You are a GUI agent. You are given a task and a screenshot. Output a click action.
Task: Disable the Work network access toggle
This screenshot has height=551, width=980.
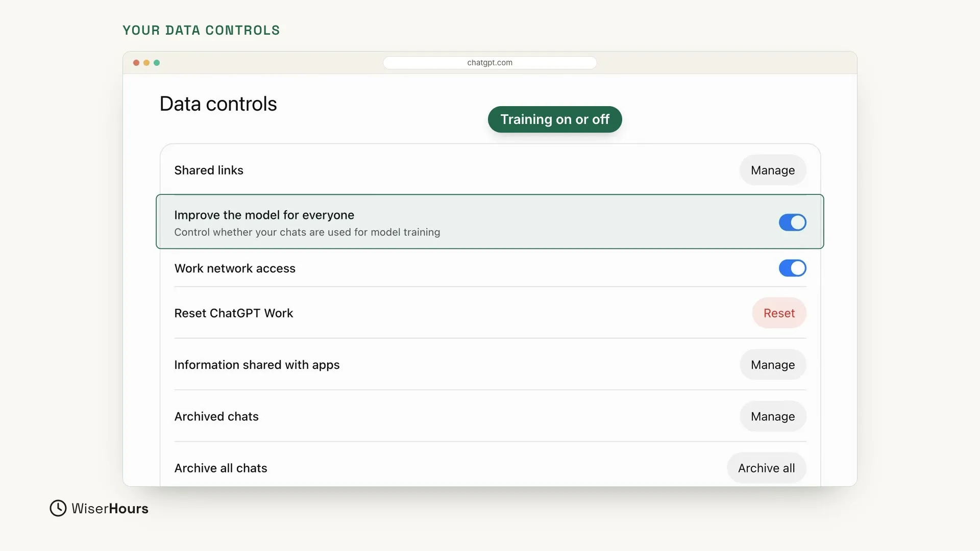pos(792,268)
